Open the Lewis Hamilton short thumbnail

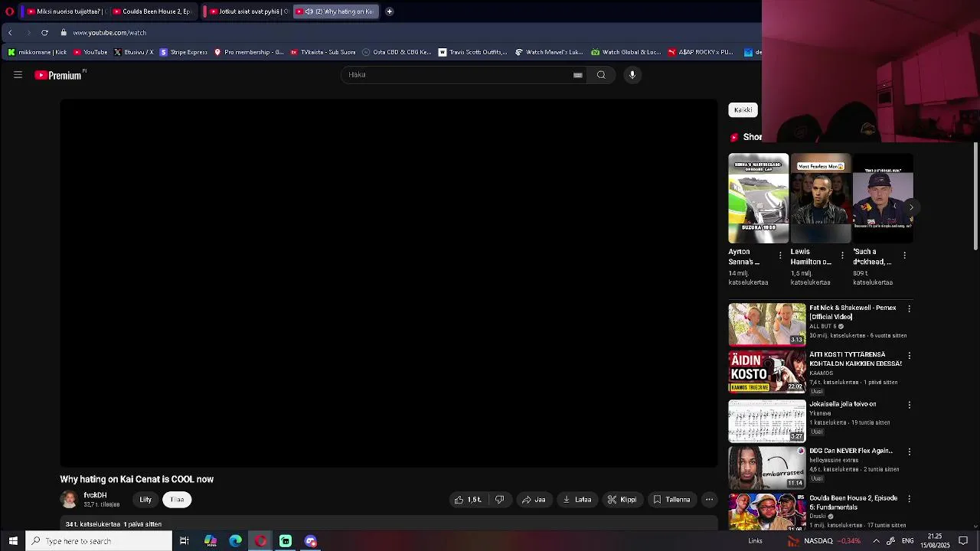click(821, 198)
